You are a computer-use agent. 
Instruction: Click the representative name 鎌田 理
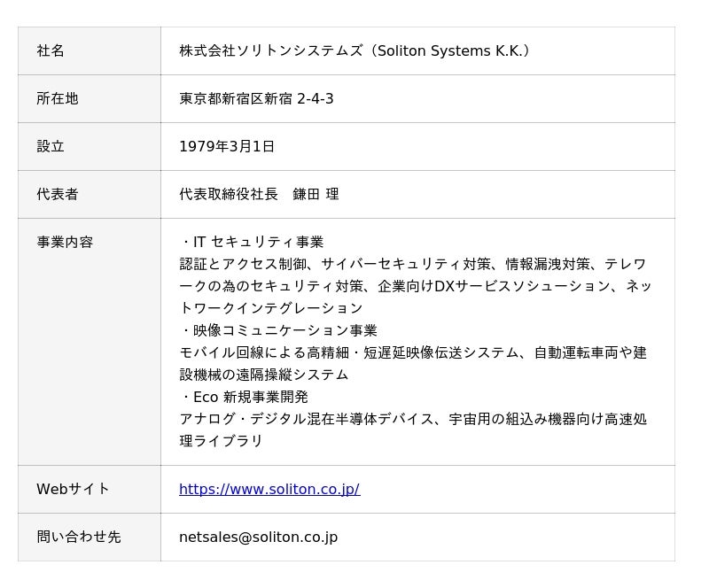[x=316, y=194]
